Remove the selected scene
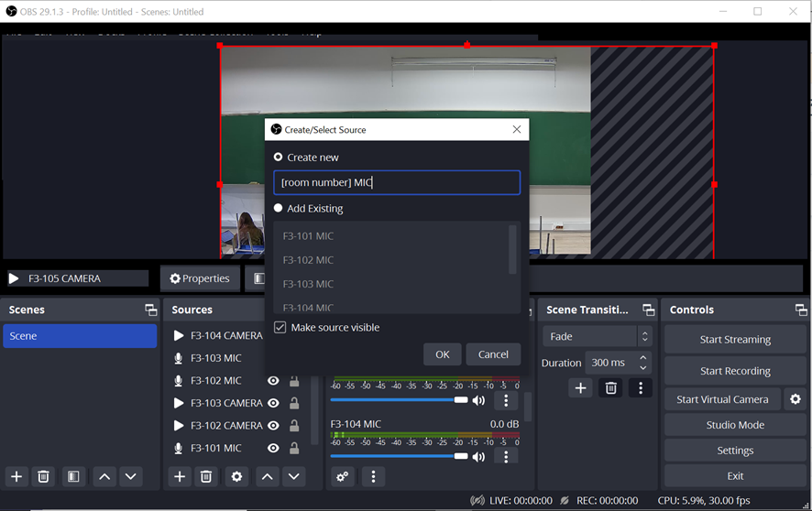Viewport: 812px width, 511px height. point(43,476)
